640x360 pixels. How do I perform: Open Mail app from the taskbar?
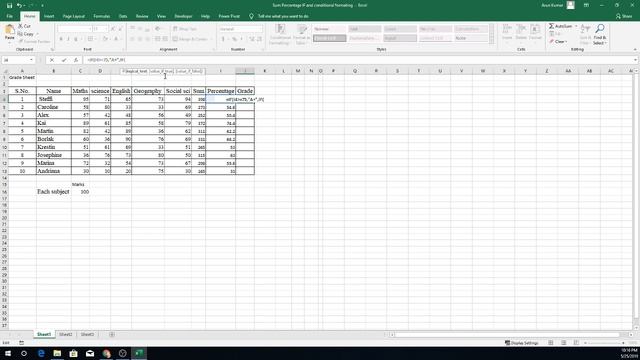click(90, 353)
